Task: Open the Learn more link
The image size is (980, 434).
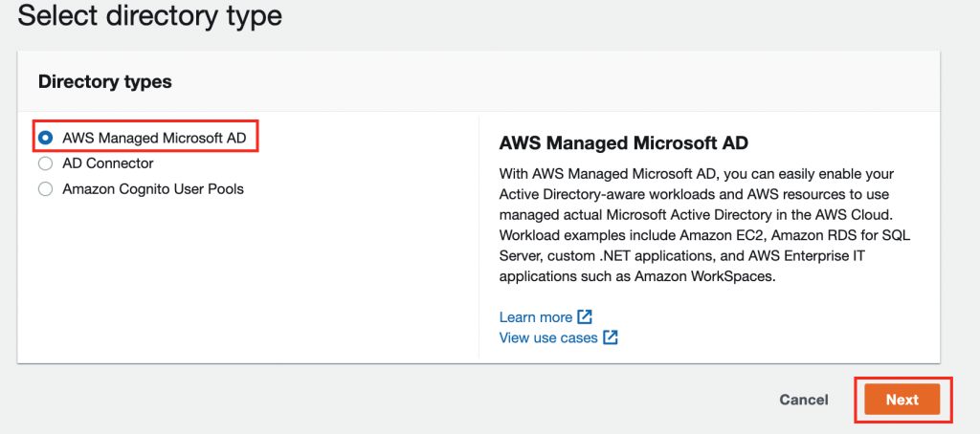Action: pos(536,317)
